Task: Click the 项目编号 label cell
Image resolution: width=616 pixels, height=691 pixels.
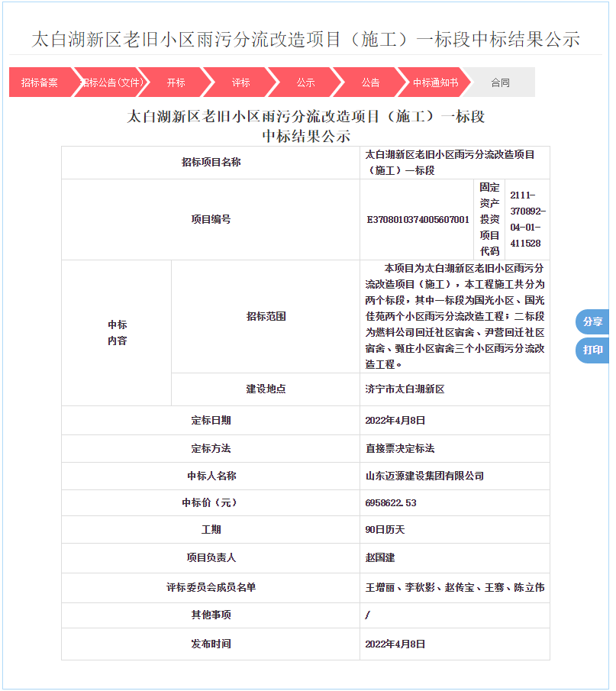Action: click(211, 219)
